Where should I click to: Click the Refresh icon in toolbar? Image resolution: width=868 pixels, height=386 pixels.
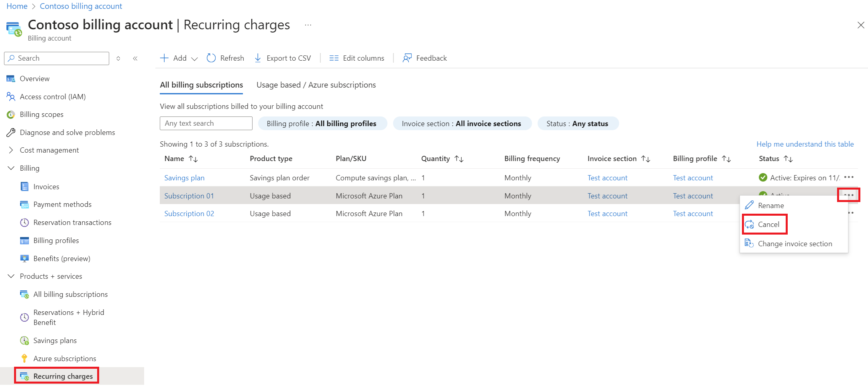tap(211, 58)
